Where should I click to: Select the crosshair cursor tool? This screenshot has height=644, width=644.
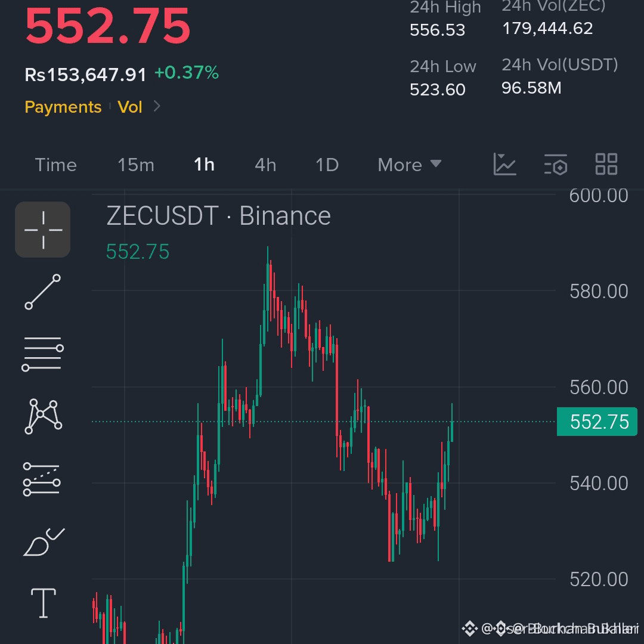click(x=43, y=230)
